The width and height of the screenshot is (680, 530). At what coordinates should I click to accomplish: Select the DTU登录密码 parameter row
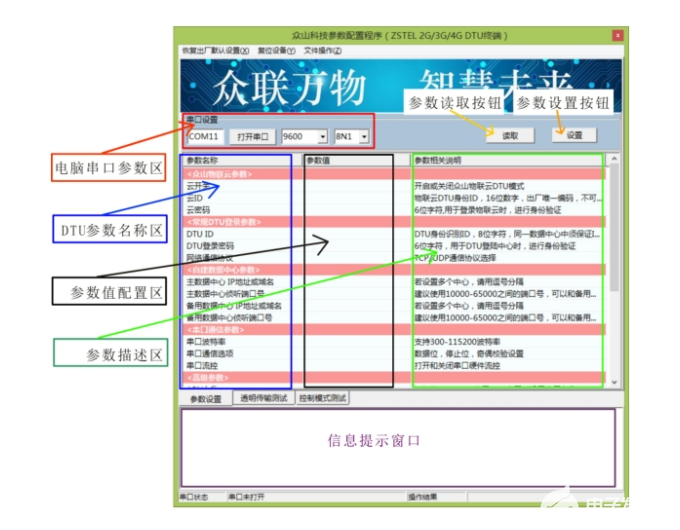tap(394, 246)
